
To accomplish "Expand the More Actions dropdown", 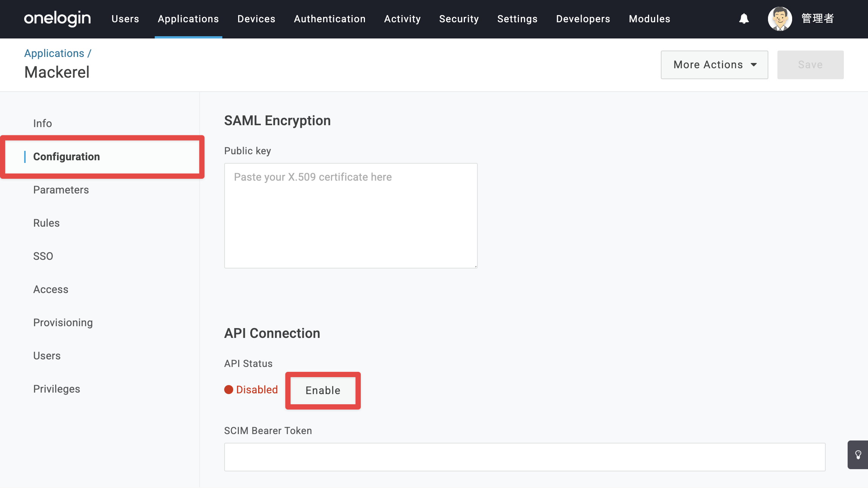I will [714, 65].
